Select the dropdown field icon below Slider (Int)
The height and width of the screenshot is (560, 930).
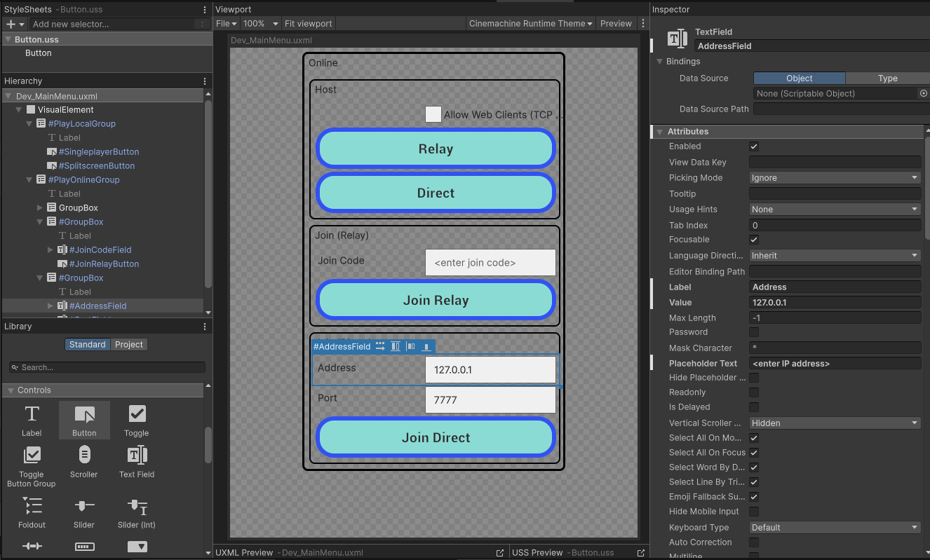pyautogui.click(x=137, y=546)
